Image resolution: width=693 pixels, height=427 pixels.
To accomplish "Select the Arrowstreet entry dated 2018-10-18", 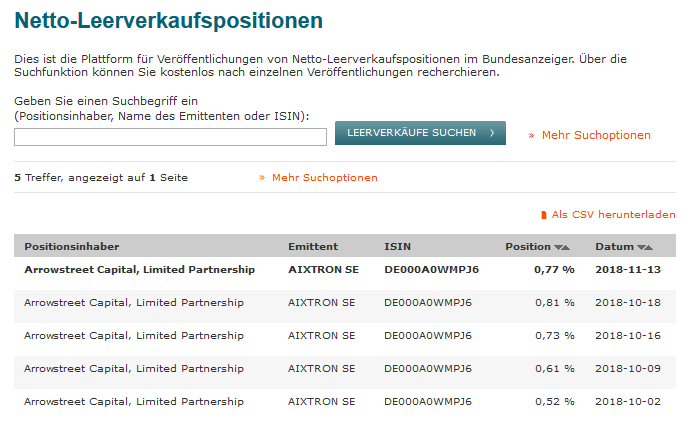I will [133, 303].
